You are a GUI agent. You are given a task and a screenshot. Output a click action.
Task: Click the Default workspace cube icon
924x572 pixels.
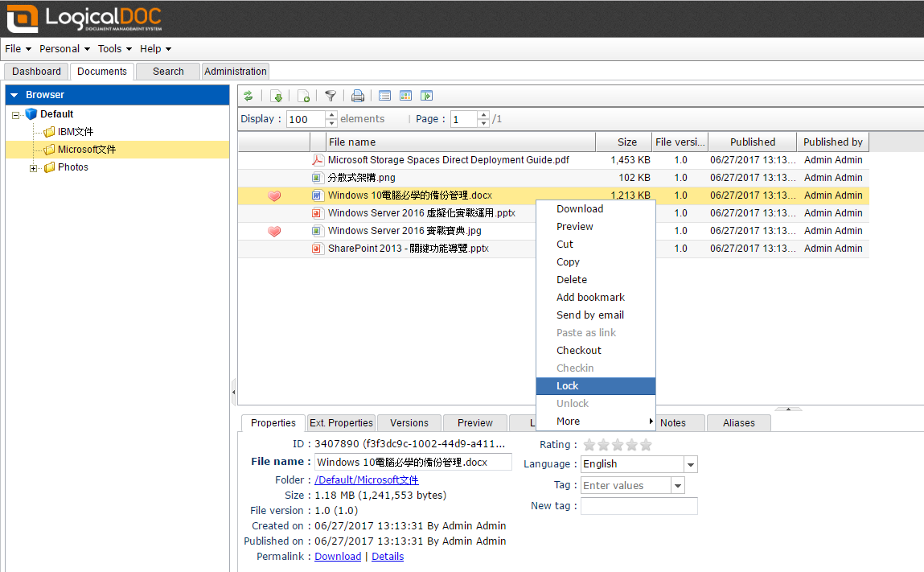[x=31, y=113]
